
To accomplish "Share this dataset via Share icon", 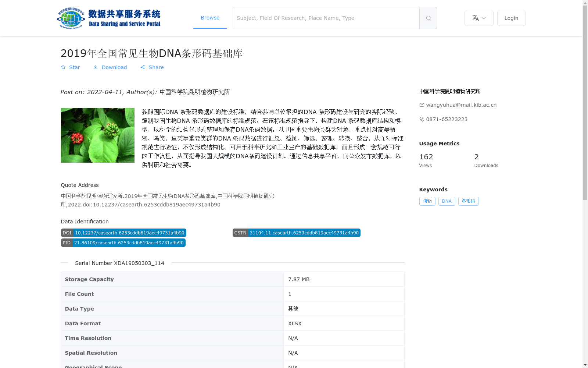I will pyautogui.click(x=152, y=67).
